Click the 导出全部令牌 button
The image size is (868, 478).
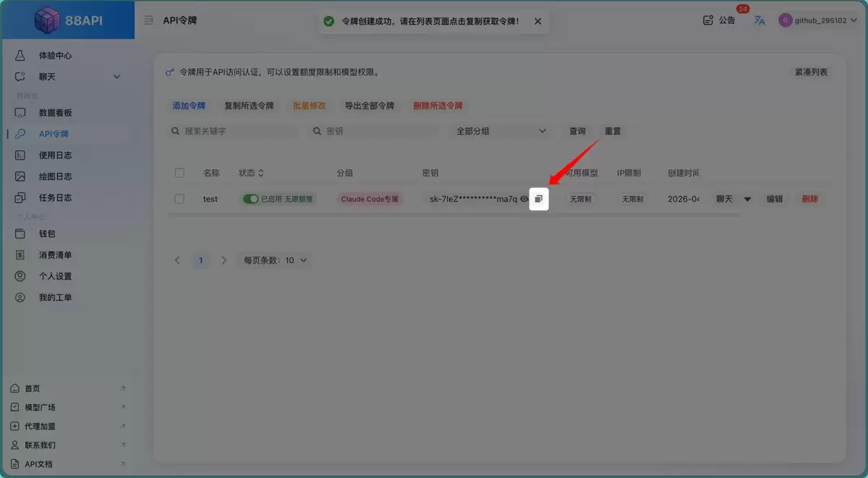click(370, 106)
